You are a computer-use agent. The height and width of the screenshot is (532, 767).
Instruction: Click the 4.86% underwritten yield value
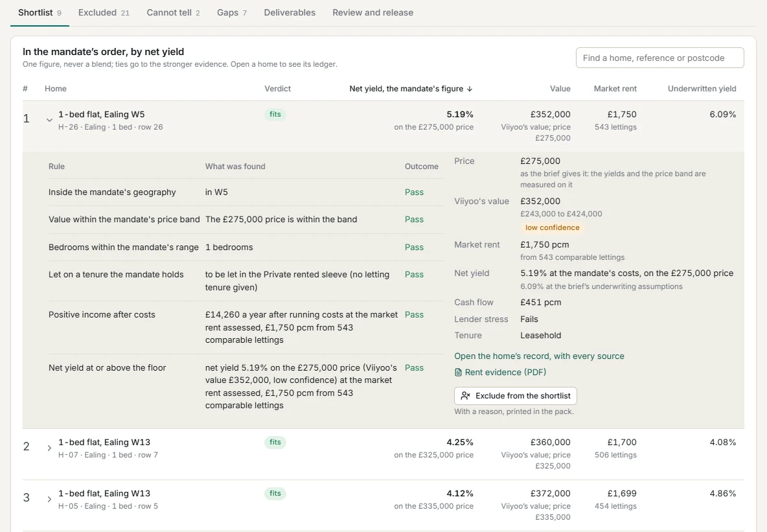pyautogui.click(x=723, y=494)
